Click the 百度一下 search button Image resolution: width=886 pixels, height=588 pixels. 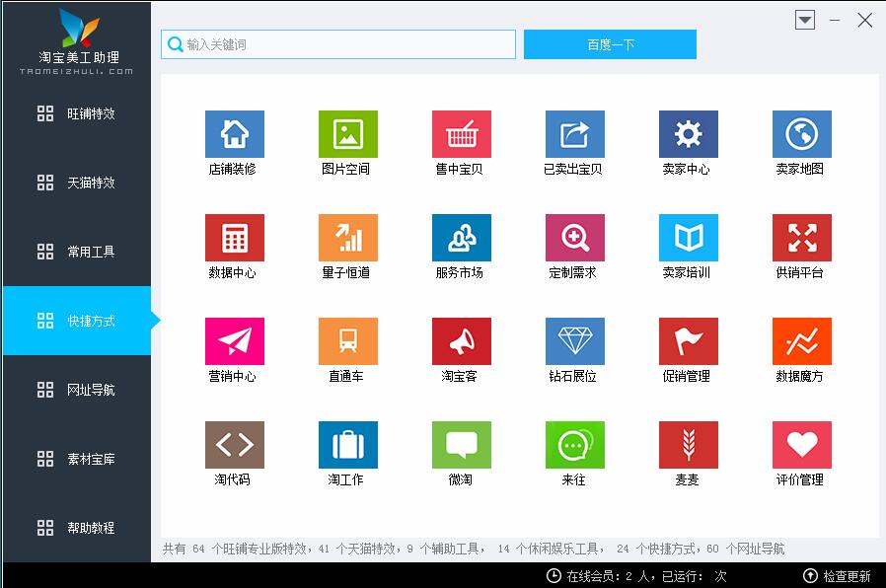point(610,44)
